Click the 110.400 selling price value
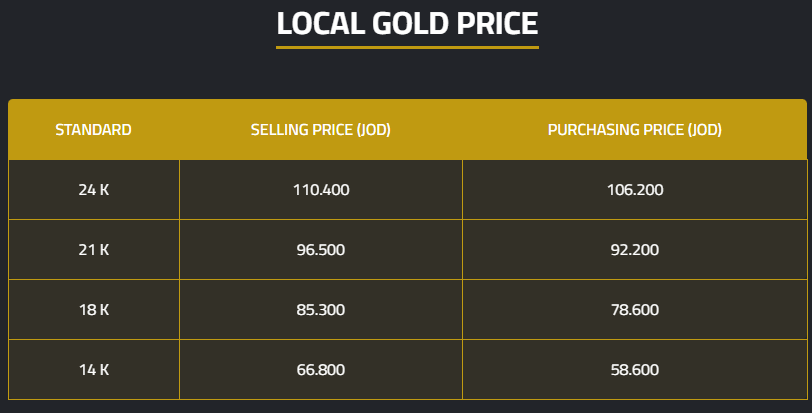This screenshot has height=413, width=812. [x=321, y=190]
